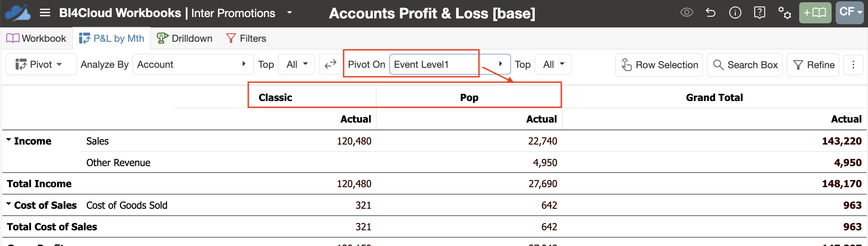Select the Sales row label
868x246 pixels.
tap(98, 141)
